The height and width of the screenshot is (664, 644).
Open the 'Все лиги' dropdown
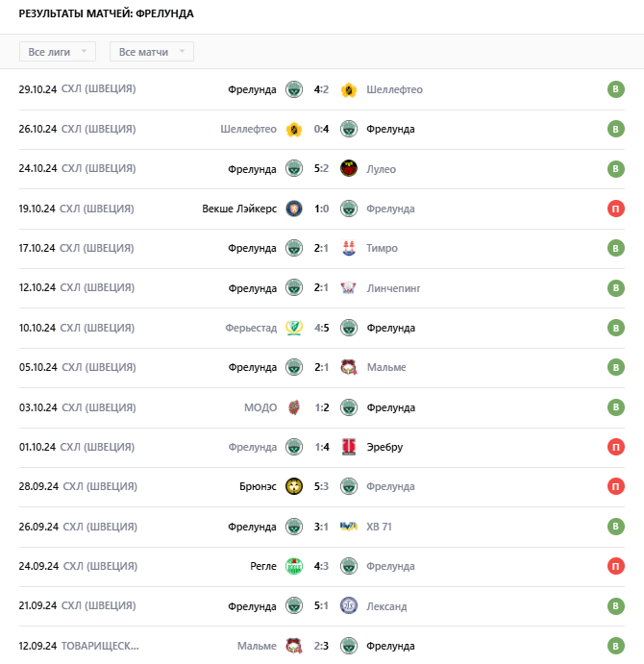pos(58,52)
